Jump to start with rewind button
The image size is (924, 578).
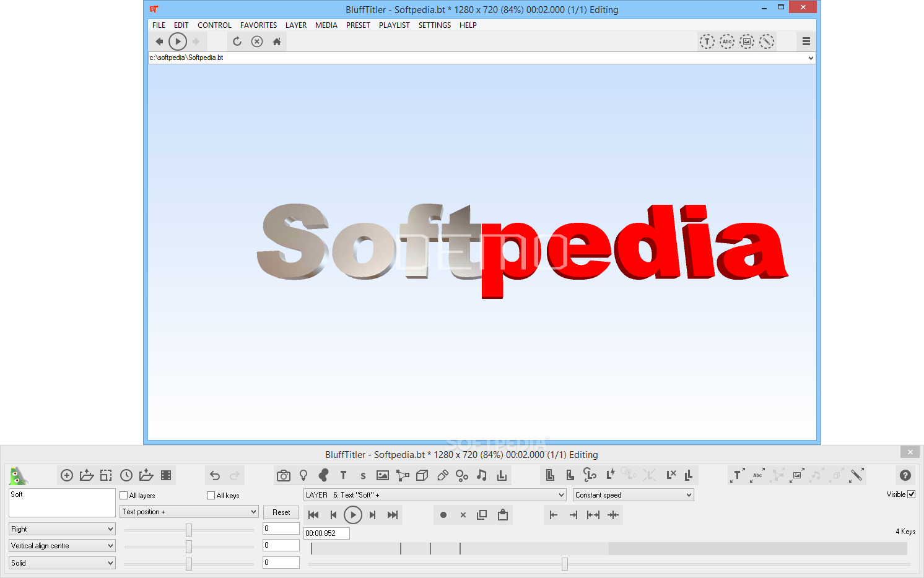coord(313,515)
